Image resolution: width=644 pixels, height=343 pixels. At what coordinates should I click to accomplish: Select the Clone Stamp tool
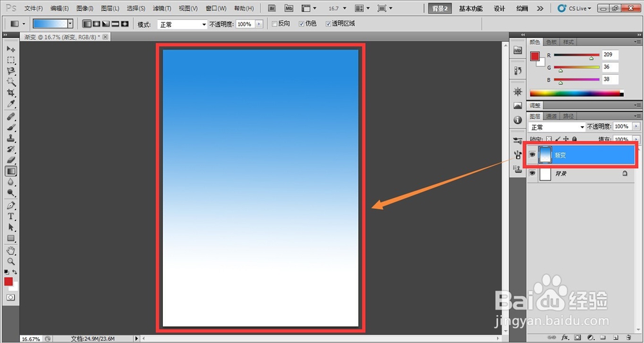pos(11,138)
